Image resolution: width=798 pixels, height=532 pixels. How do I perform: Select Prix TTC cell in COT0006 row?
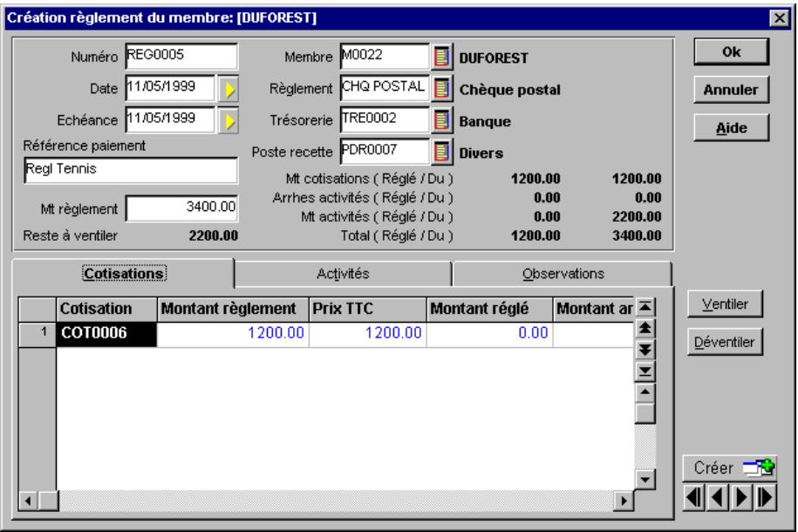[x=367, y=333]
